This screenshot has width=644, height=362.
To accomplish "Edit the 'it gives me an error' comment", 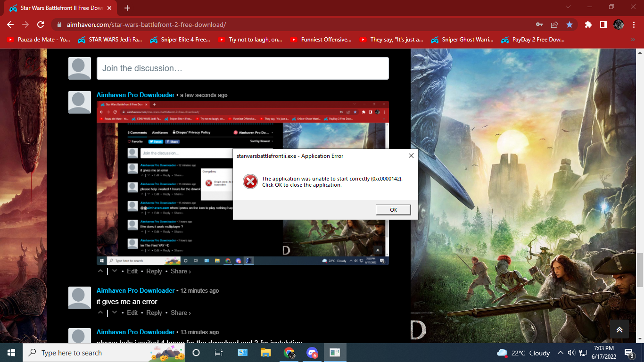I will point(132,313).
